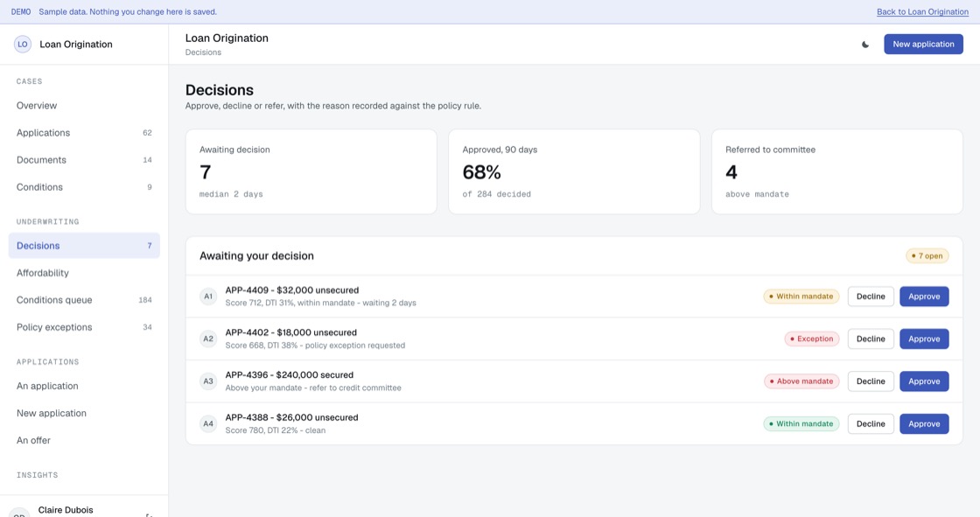Click the title APP-4396 - $240,000 secured

(290, 375)
